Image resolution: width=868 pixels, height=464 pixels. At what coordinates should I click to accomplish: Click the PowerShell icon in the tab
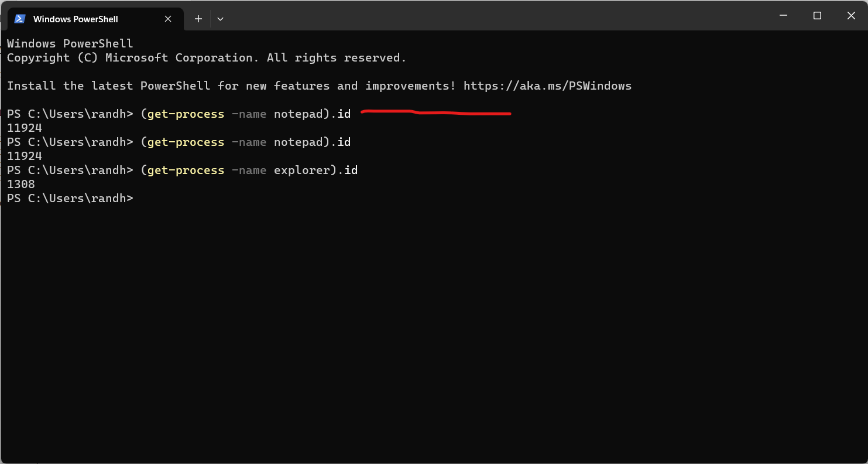(x=19, y=19)
